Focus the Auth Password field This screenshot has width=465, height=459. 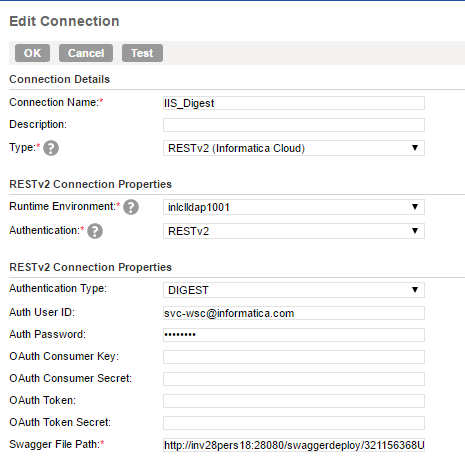coord(294,335)
